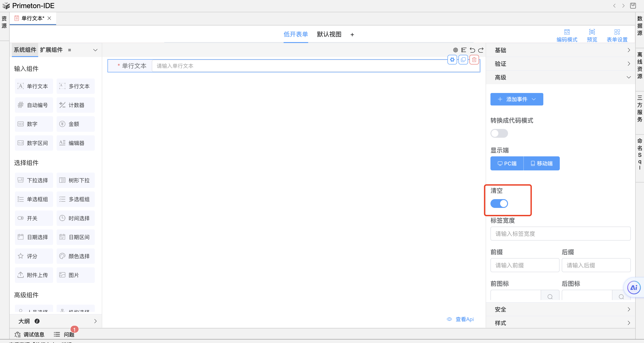Viewport: 644px width, 343px height.
Task: Click the copy component icon
Action: click(x=463, y=60)
